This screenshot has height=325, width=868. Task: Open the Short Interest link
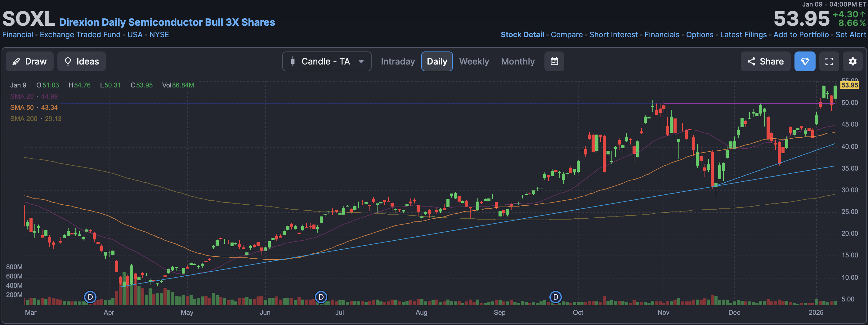pos(613,35)
